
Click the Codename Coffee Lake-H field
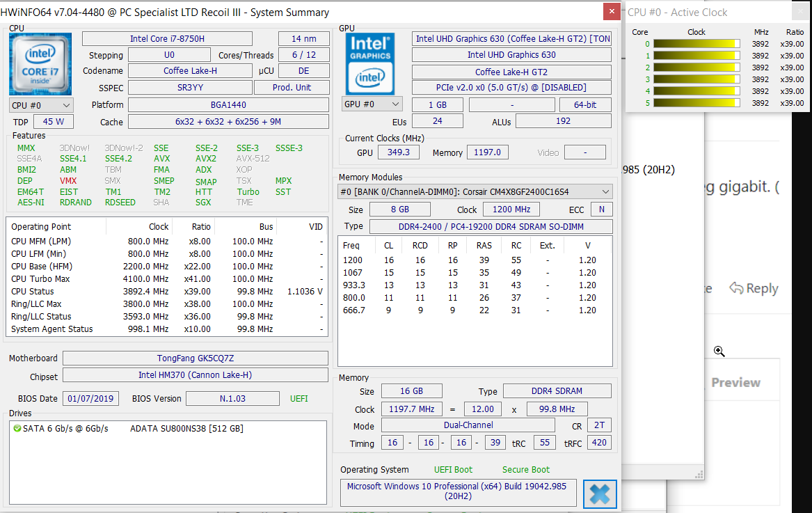[190, 71]
